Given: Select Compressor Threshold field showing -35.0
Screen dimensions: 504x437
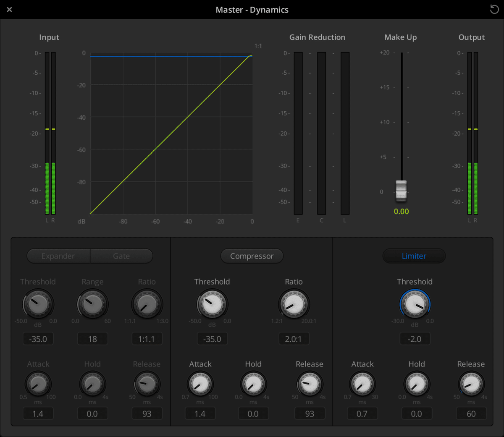Looking at the screenshot, I should (212, 339).
